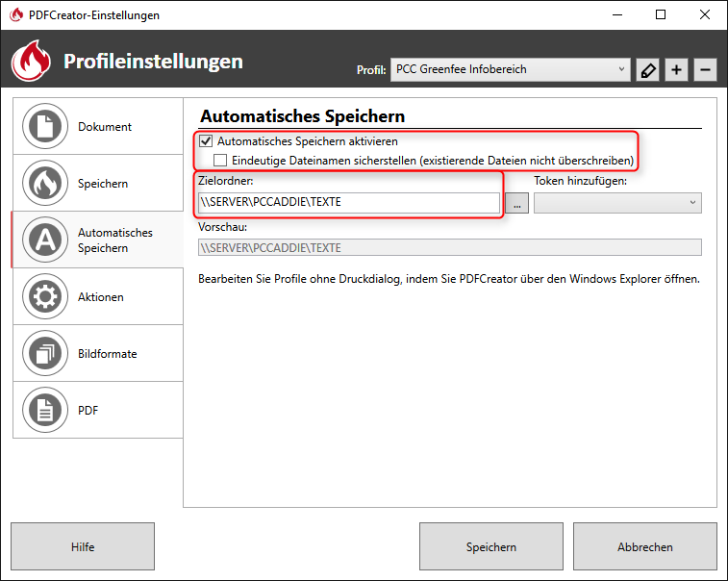Click the PDFCreator flame logo in header
This screenshot has height=581, width=728.
(x=32, y=62)
